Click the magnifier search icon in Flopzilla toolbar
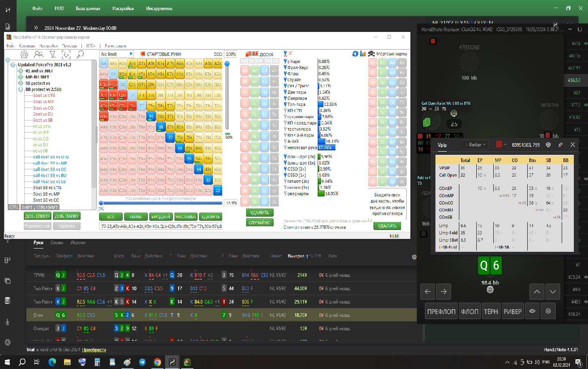Viewport: 588px width, 369px height. [81, 54]
